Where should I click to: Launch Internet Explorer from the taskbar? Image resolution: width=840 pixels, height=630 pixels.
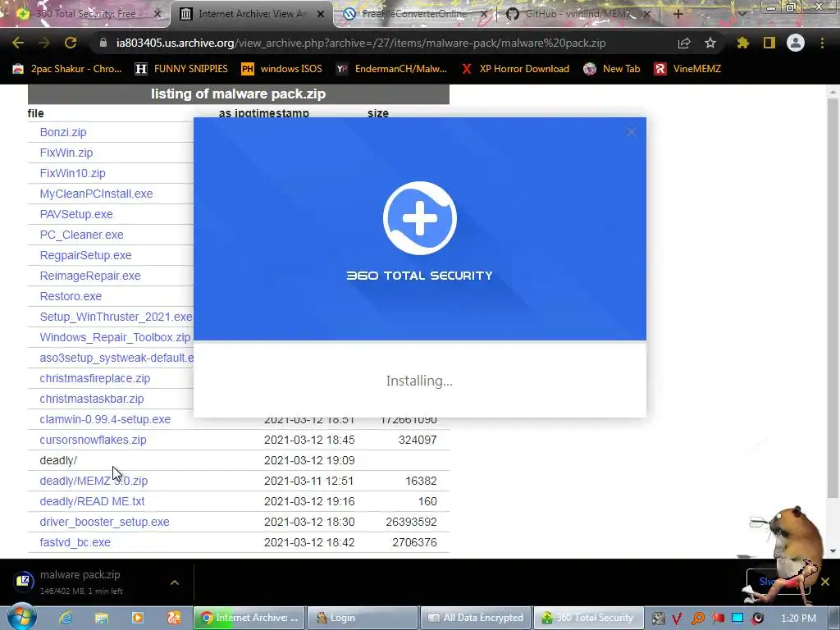click(66, 618)
